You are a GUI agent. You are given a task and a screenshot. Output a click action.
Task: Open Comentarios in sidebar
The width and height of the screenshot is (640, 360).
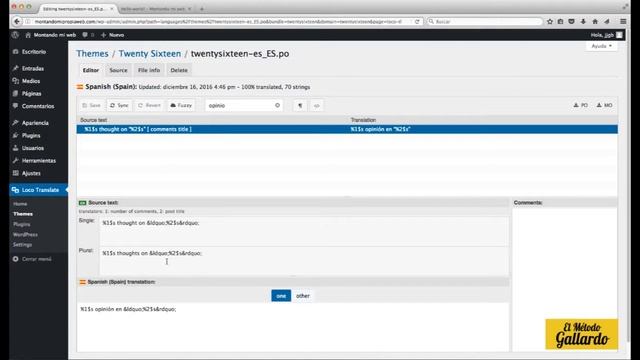(x=38, y=106)
